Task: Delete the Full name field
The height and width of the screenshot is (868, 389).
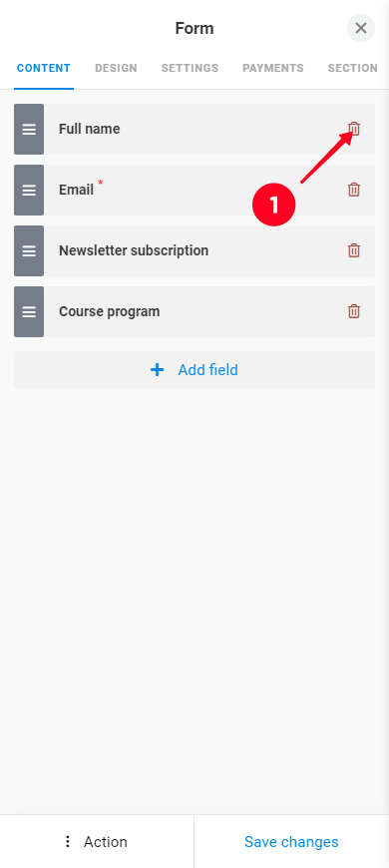Action: coord(354,129)
